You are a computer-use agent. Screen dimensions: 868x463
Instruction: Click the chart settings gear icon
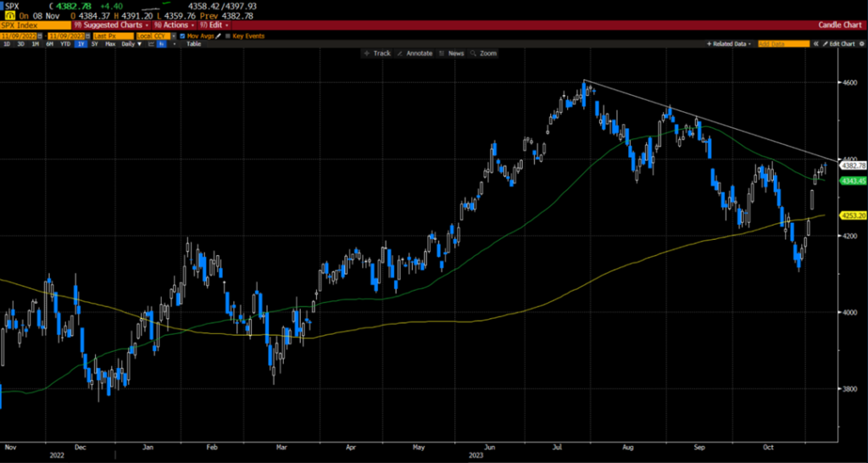point(860,43)
